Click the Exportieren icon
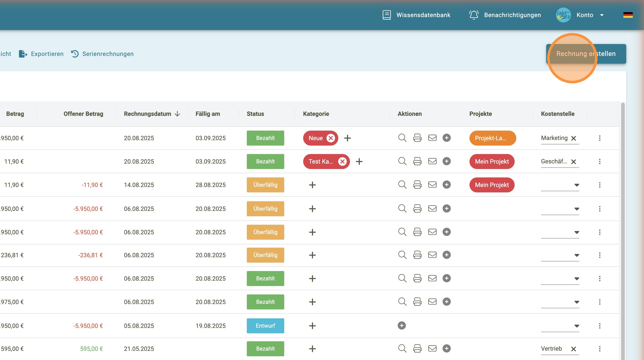This screenshot has width=644, height=360. click(23, 54)
